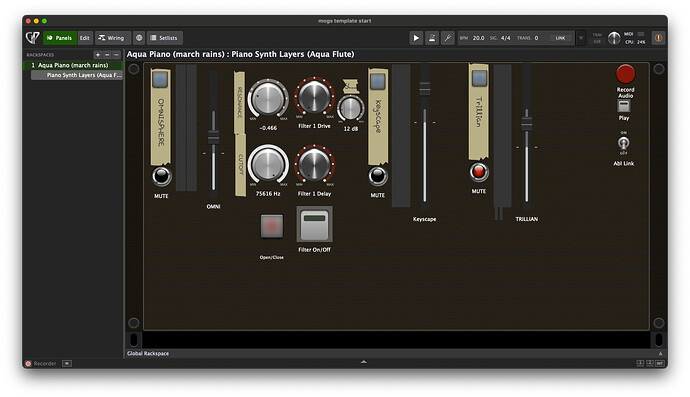Toggle the Omnisphere MUTE button
The width and height of the screenshot is (690, 397).
click(161, 176)
